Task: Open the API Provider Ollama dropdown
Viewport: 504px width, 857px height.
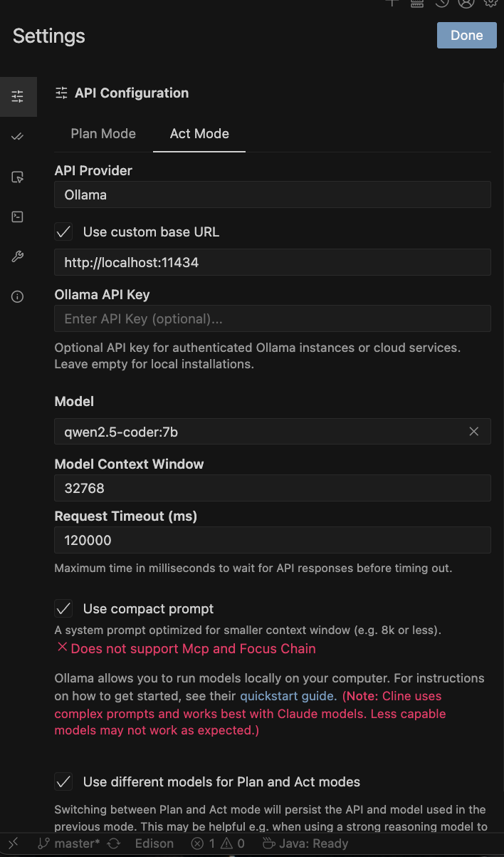Action: tap(273, 194)
